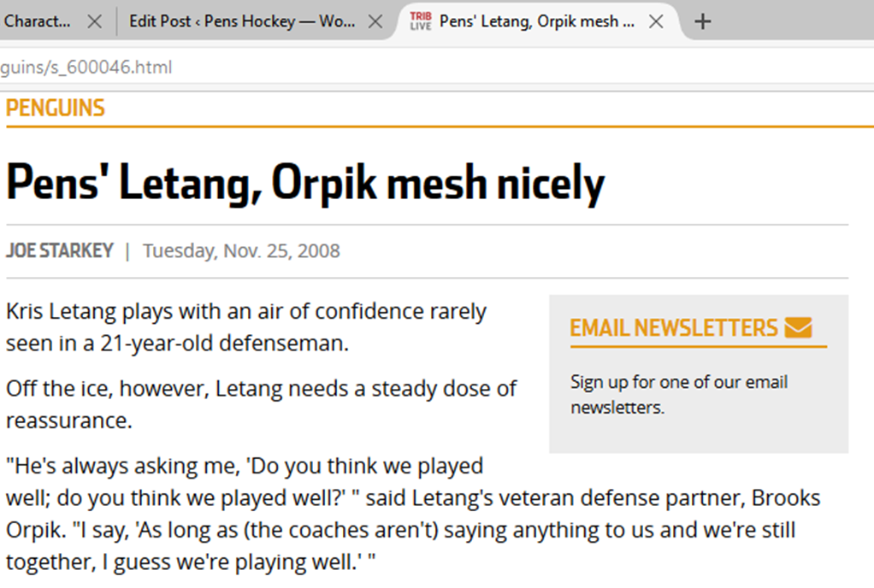The image size is (874, 588).
Task: Select the Pens' Letang, Orpik mesh tab
Action: click(537, 21)
